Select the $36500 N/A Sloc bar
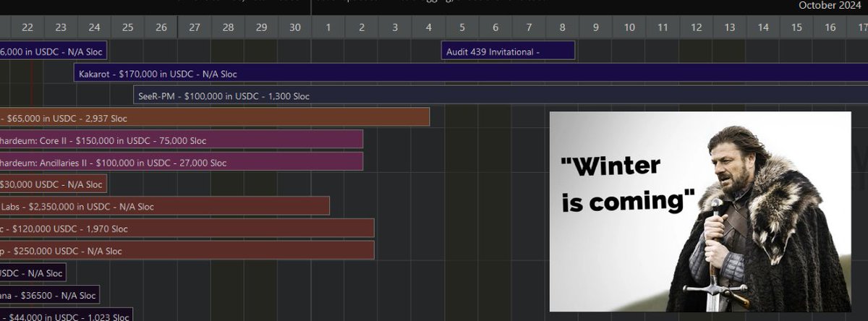 [x=50, y=295]
